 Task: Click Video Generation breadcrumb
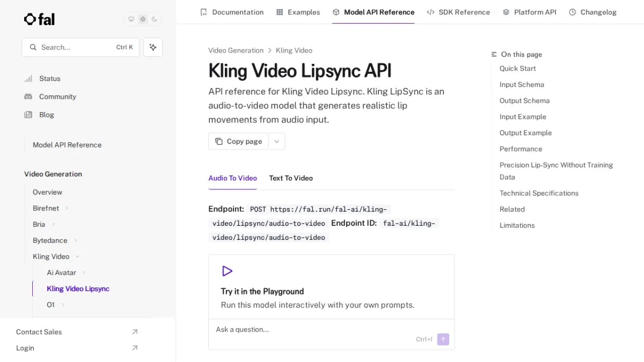coord(236,50)
